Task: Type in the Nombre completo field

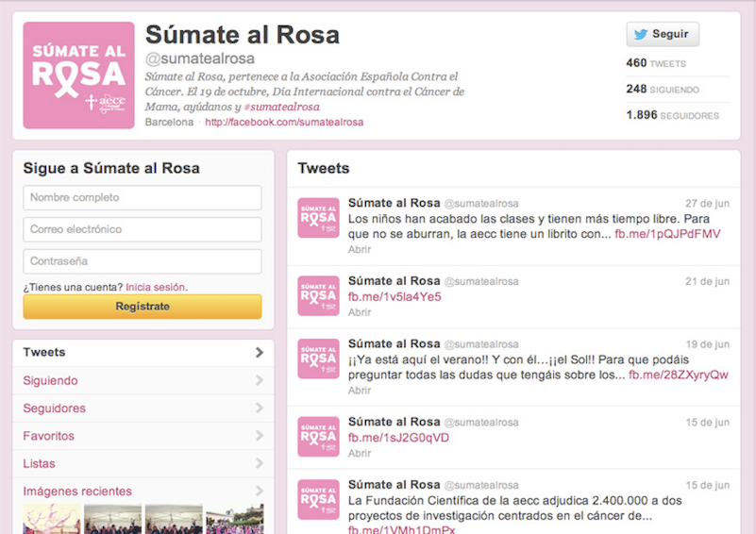Action: tap(143, 198)
